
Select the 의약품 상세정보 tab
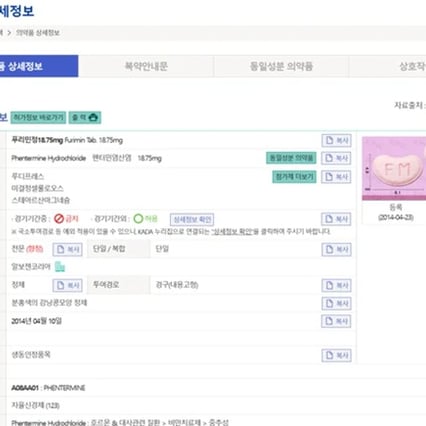pyautogui.click(x=39, y=66)
